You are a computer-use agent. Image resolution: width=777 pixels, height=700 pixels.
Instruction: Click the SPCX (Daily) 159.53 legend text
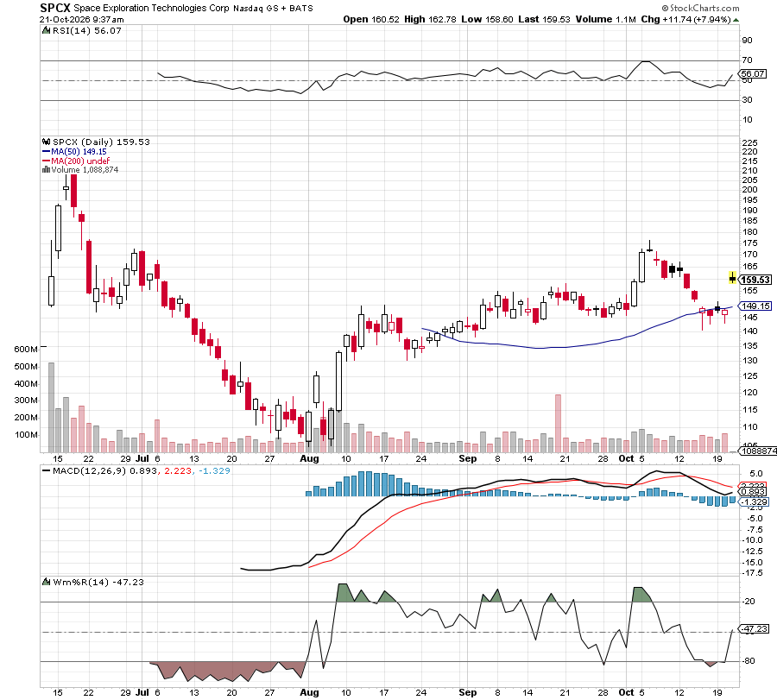[x=101, y=142]
